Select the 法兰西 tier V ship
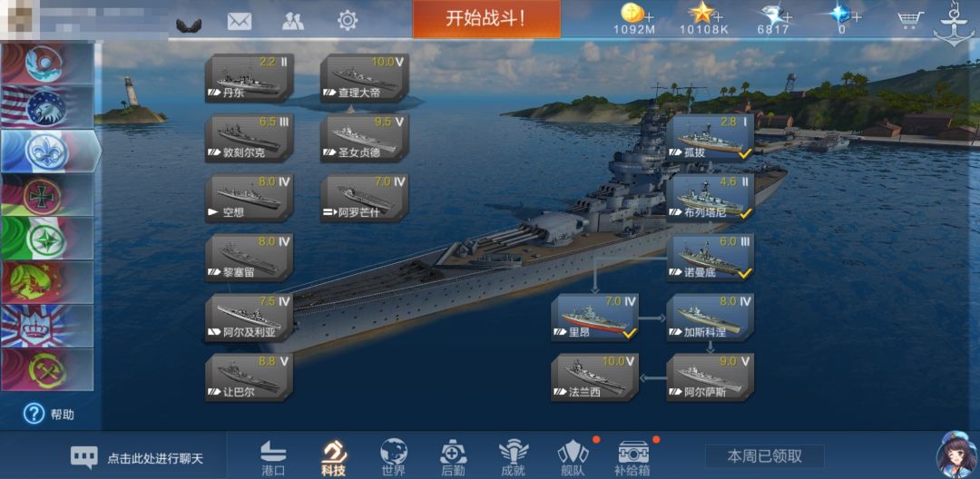 coord(594,377)
